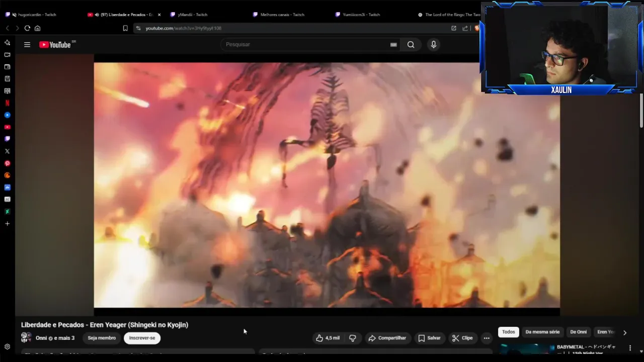Viewport: 644px width, 362px height.
Task: Click the search magnifier button
Action: [x=411, y=45]
